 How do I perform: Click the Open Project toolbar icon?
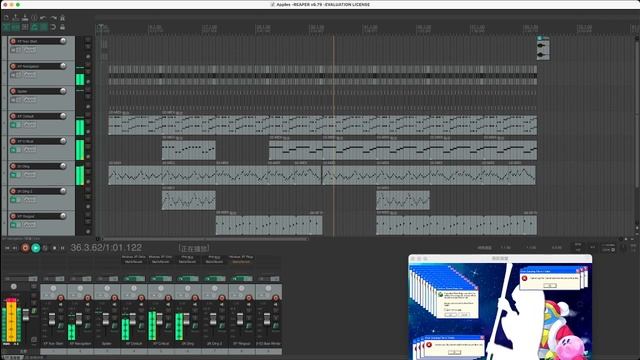click(16, 18)
